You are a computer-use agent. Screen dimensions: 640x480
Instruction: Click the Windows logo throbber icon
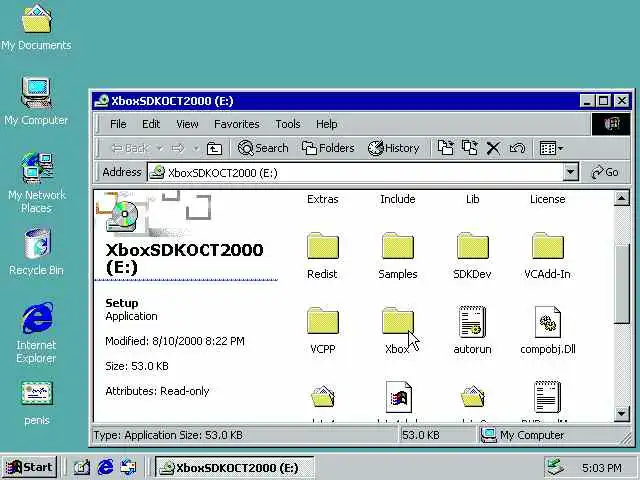[611, 124]
